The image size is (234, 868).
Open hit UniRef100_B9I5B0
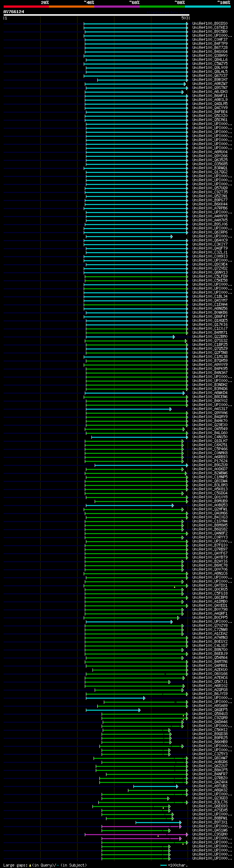(210, 31)
